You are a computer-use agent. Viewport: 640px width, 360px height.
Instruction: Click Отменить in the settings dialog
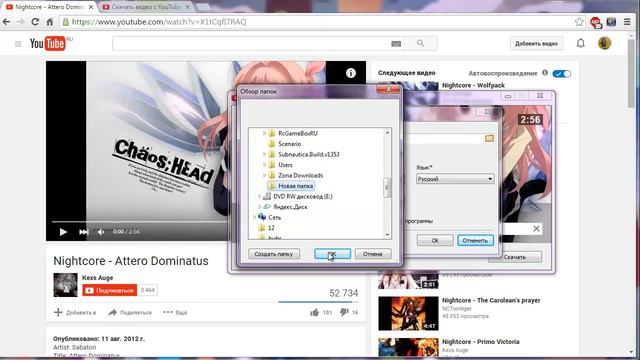pos(475,240)
